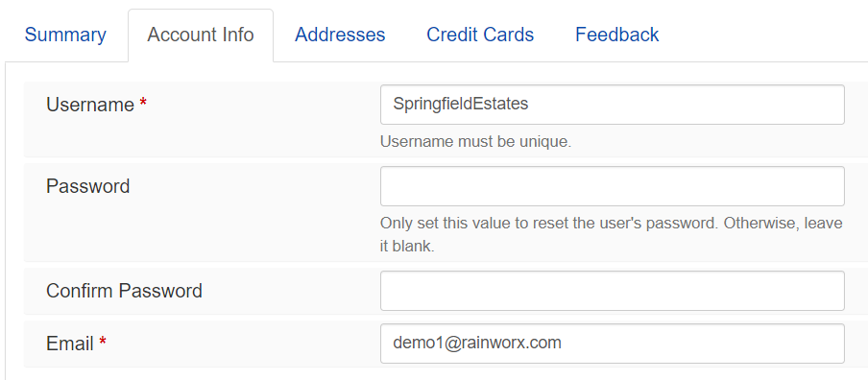Select the Account Info tab
Image resolution: width=868 pixels, height=380 pixels.
tap(201, 35)
